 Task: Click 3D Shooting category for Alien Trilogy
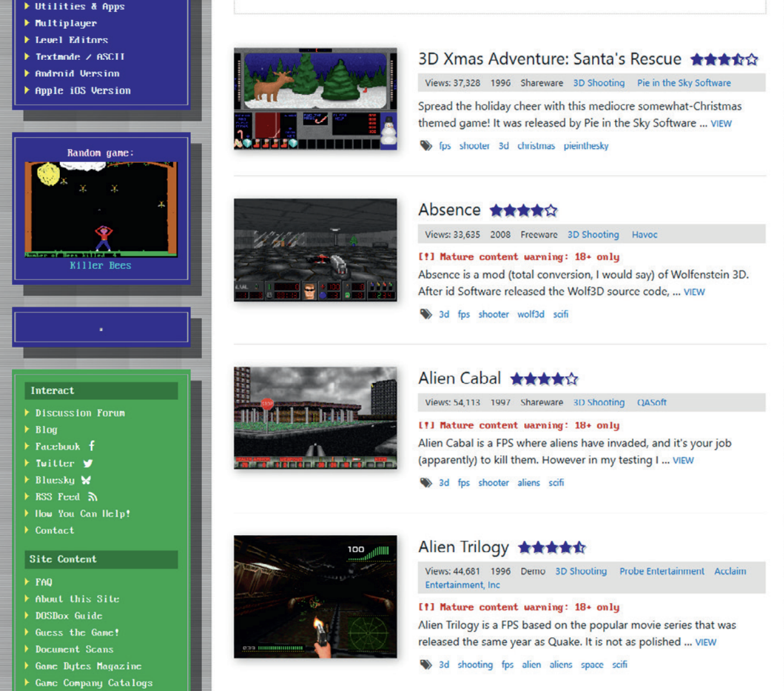pos(581,571)
